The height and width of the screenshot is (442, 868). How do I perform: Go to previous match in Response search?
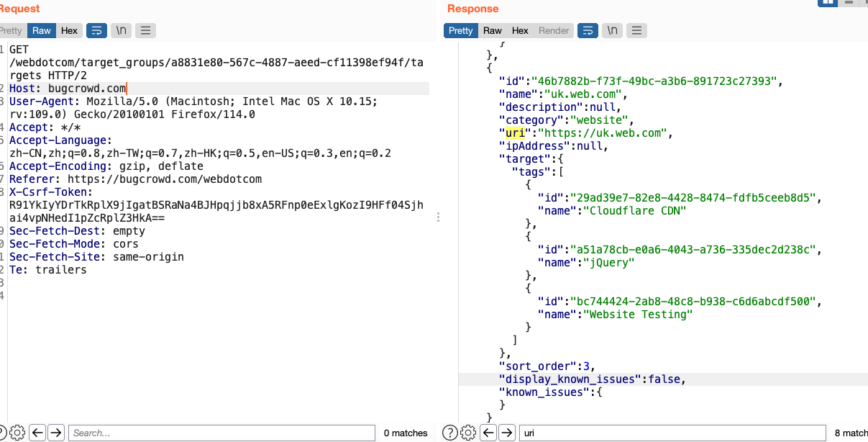(488, 433)
